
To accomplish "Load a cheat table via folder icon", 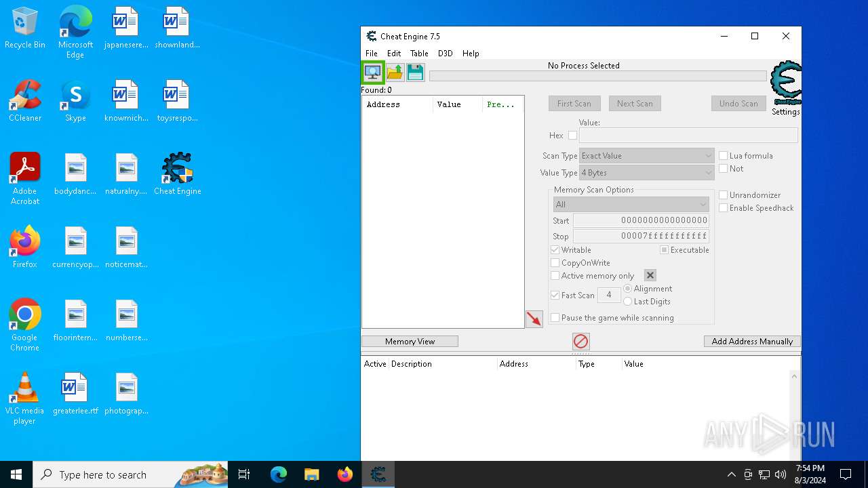I will point(395,73).
